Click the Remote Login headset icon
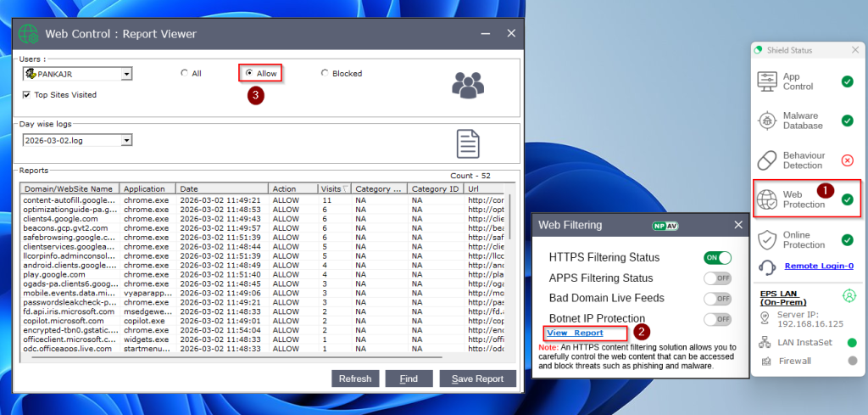Image resolution: width=868 pixels, height=415 pixels. coord(767,266)
